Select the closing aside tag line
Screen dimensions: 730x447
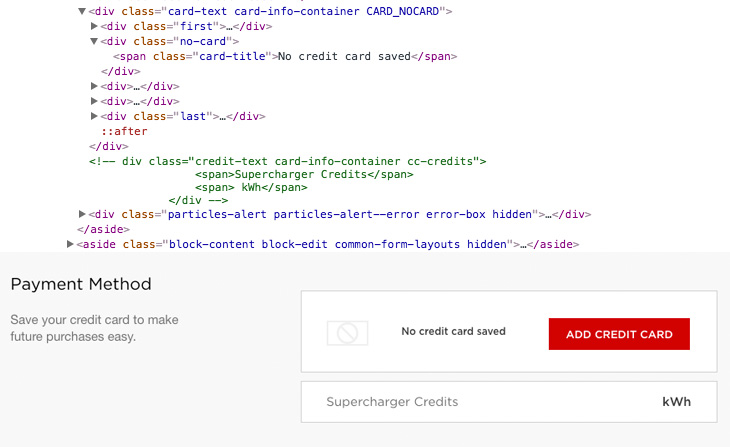click(103, 229)
